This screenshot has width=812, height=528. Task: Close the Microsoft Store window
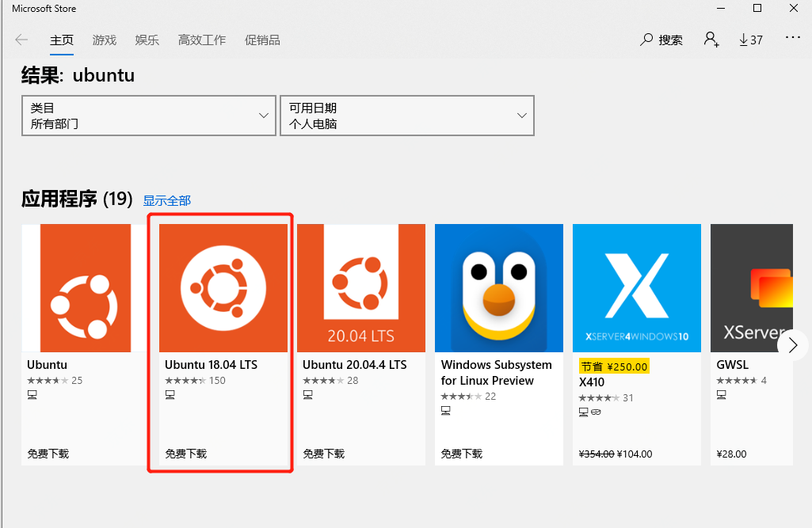pyautogui.click(x=793, y=8)
